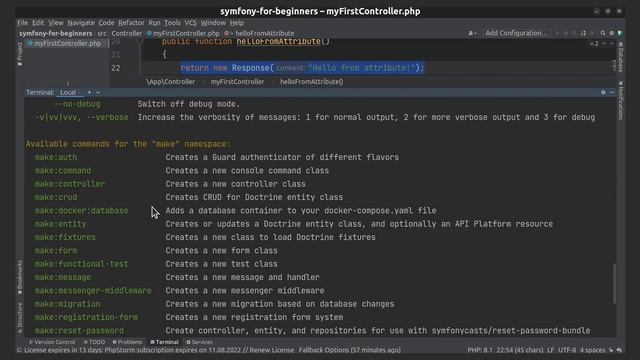Image resolution: width=640 pixels, height=360 pixels.
Task: Click make:controller command text
Action: click(x=70, y=184)
